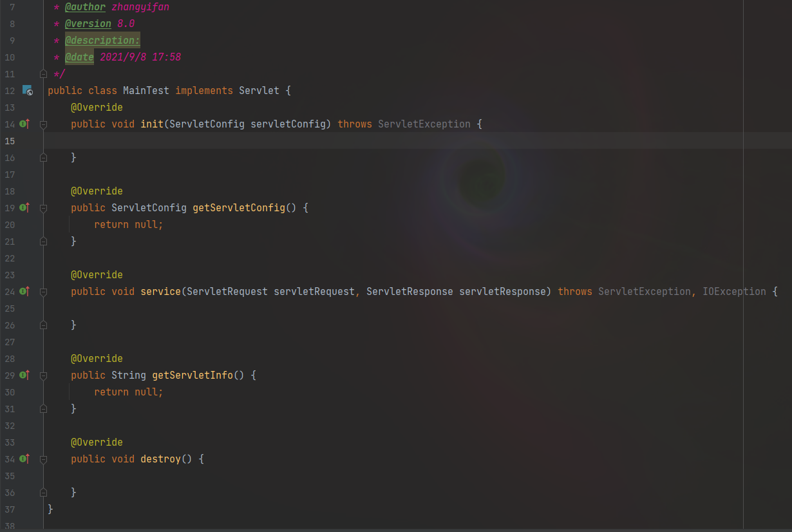This screenshot has height=532, width=792.
Task: Click the MainTest class name
Action: point(146,90)
